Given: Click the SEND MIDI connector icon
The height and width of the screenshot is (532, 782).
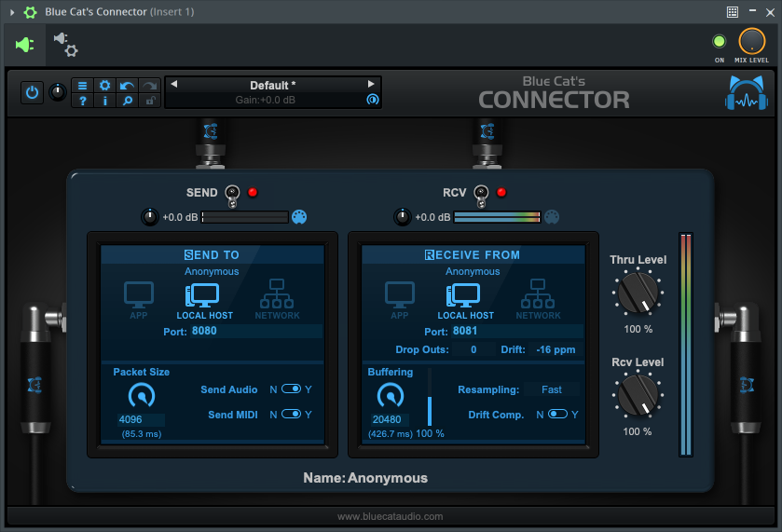Looking at the screenshot, I should tap(299, 217).
